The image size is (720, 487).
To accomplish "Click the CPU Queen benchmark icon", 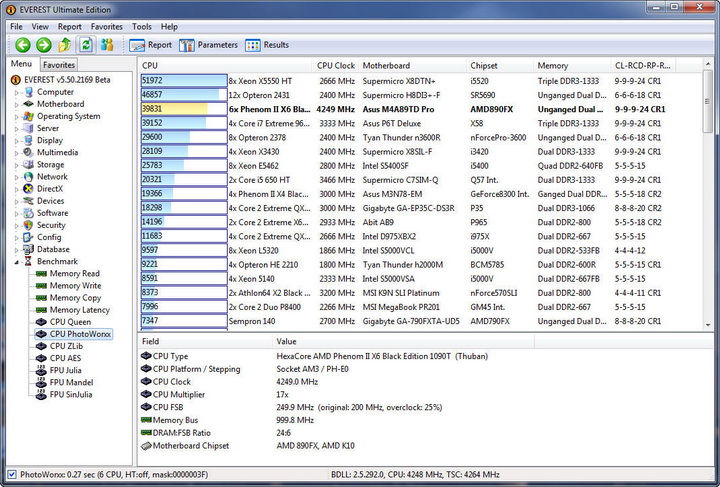I will pos(41,322).
